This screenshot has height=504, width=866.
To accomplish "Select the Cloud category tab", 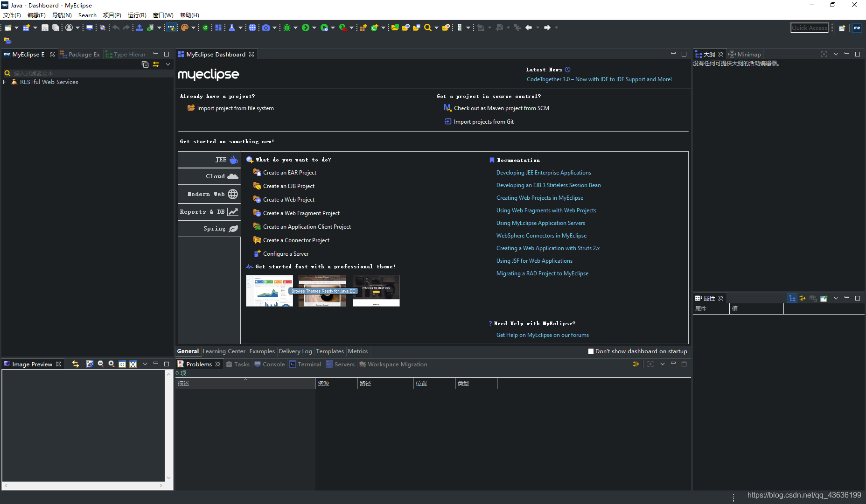I will coord(209,176).
